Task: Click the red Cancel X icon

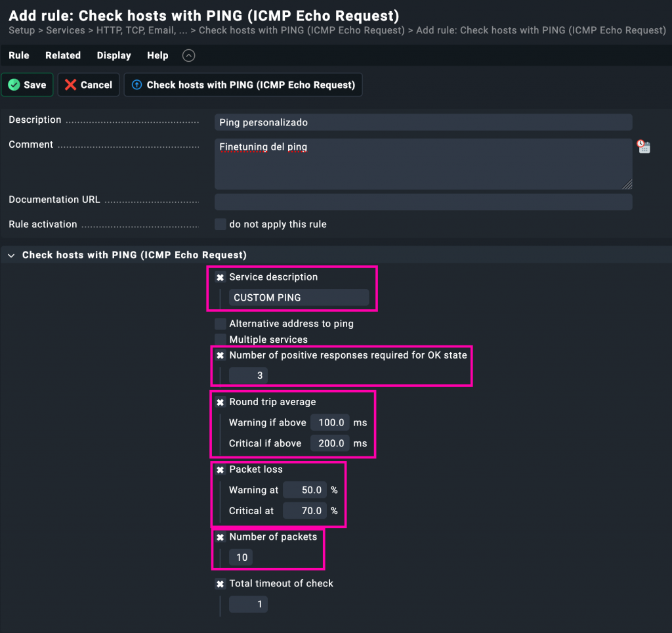Action: pos(70,85)
